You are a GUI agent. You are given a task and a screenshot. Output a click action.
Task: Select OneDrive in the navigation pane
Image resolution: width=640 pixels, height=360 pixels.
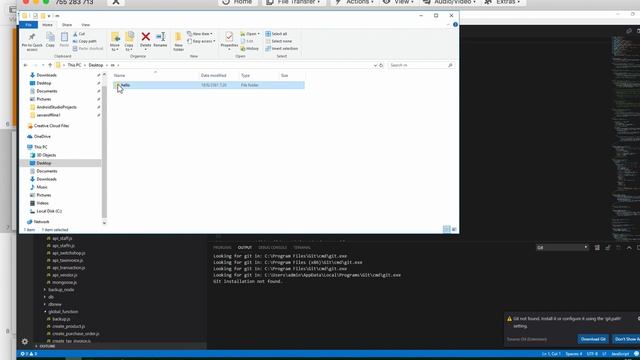(x=42, y=136)
